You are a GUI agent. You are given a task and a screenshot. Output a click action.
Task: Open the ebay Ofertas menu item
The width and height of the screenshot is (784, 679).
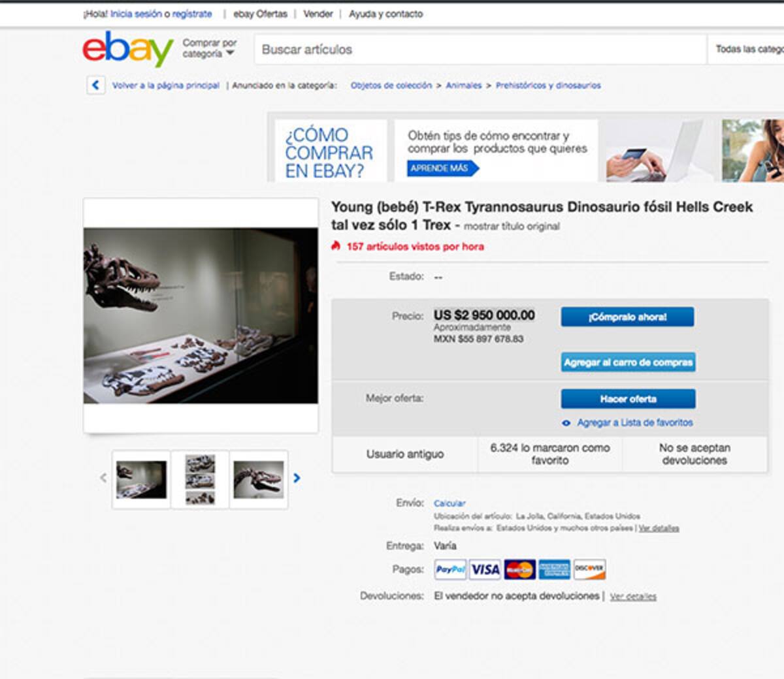point(260,14)
